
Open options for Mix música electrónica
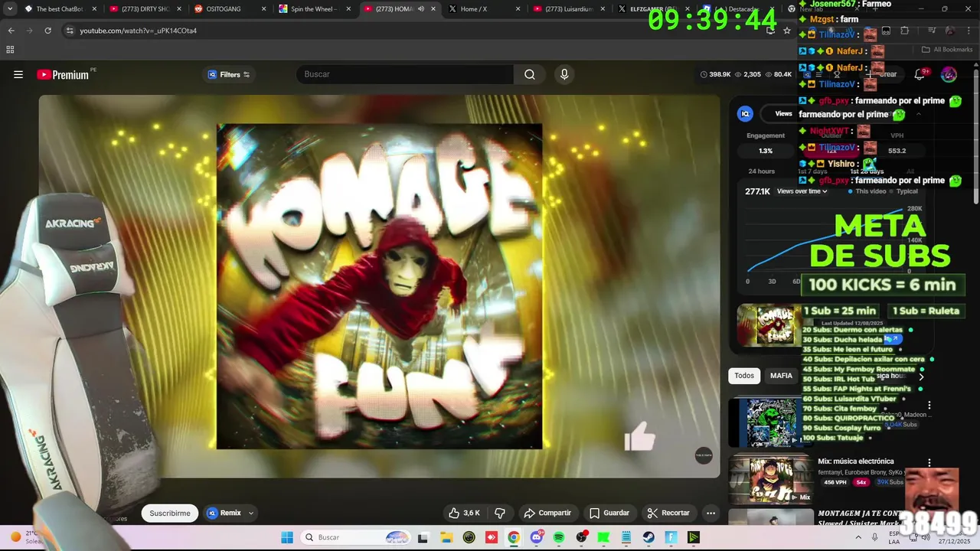[x=929, y=463]
